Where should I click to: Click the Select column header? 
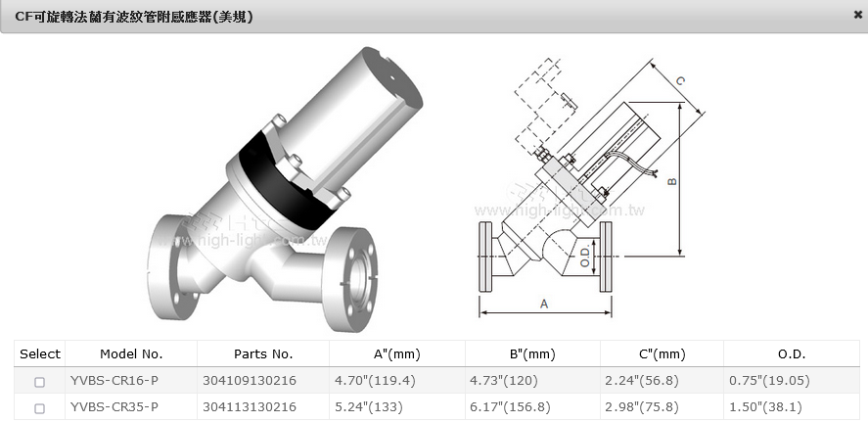pos(40,353)
